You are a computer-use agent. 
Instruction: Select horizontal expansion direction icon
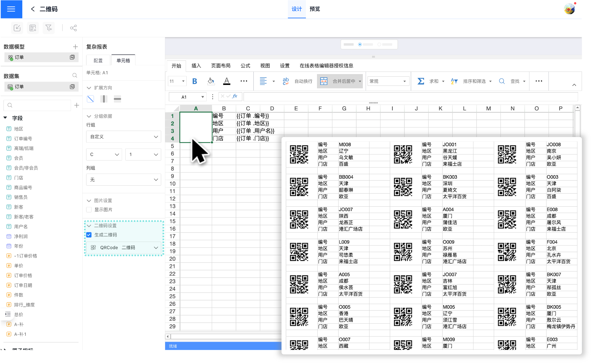[117, 99]
